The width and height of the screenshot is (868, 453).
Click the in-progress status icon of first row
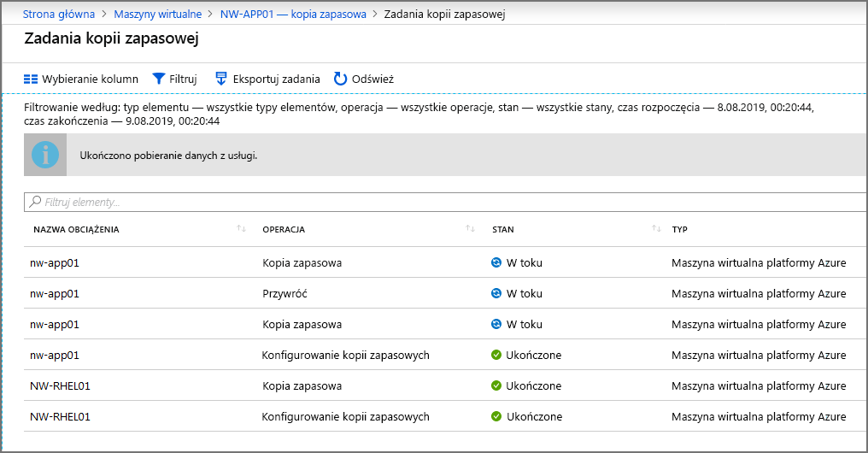(496, 262)
